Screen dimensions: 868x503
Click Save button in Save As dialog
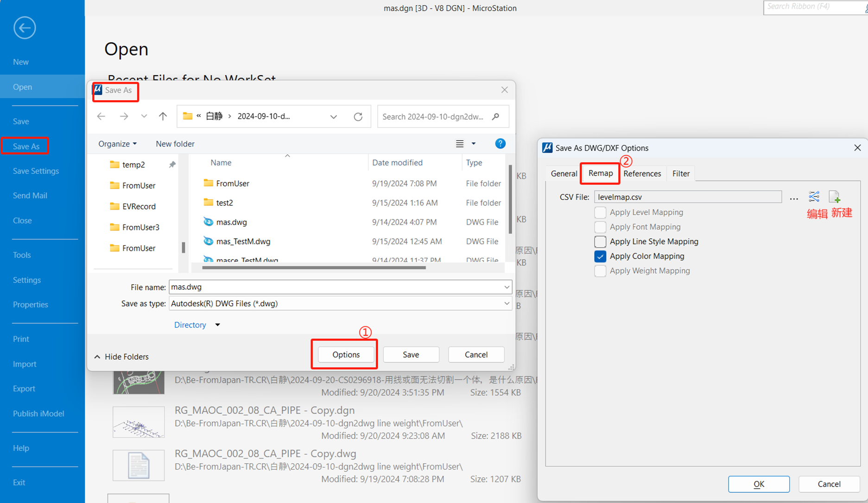[x=411, y=355]
